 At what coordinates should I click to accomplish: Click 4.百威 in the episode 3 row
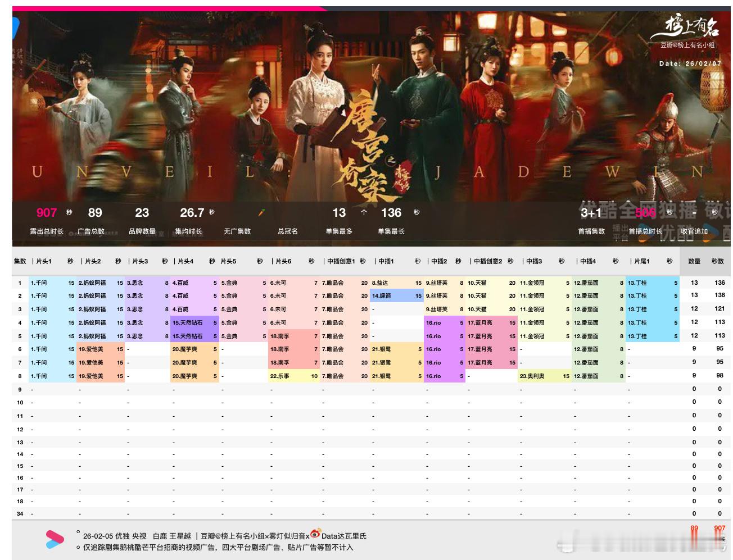point(180,309)
